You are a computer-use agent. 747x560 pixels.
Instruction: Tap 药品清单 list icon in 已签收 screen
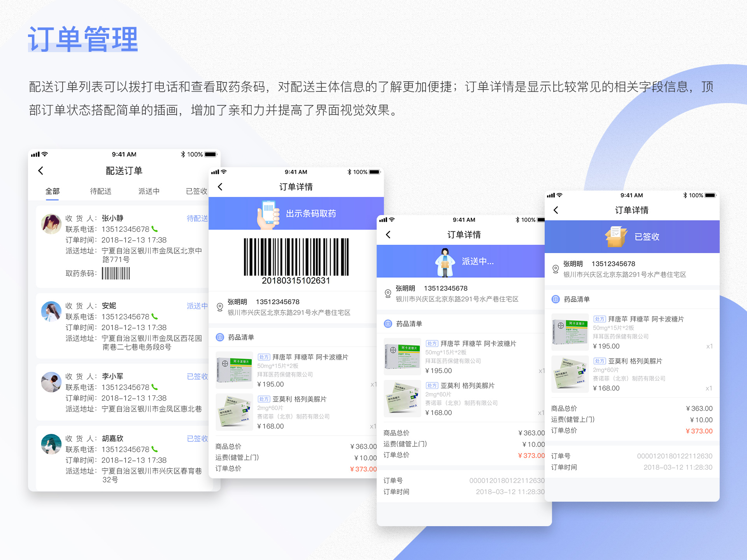coord(556,299)
